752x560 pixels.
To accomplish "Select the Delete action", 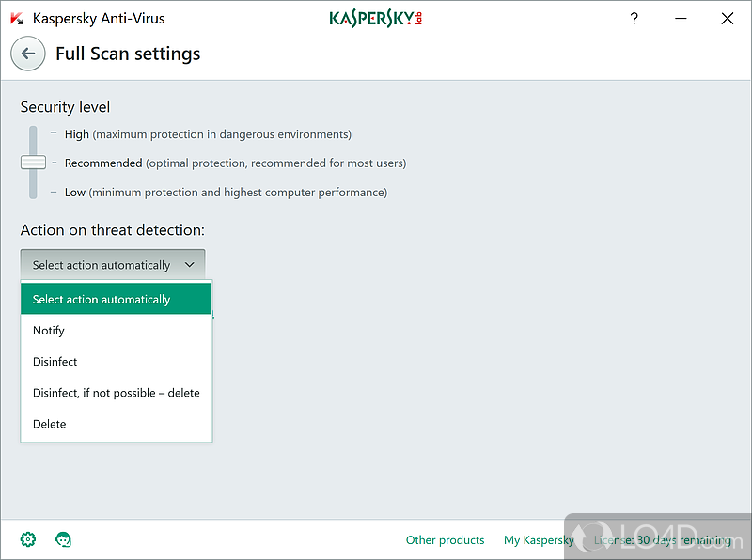I will (116, 424).
